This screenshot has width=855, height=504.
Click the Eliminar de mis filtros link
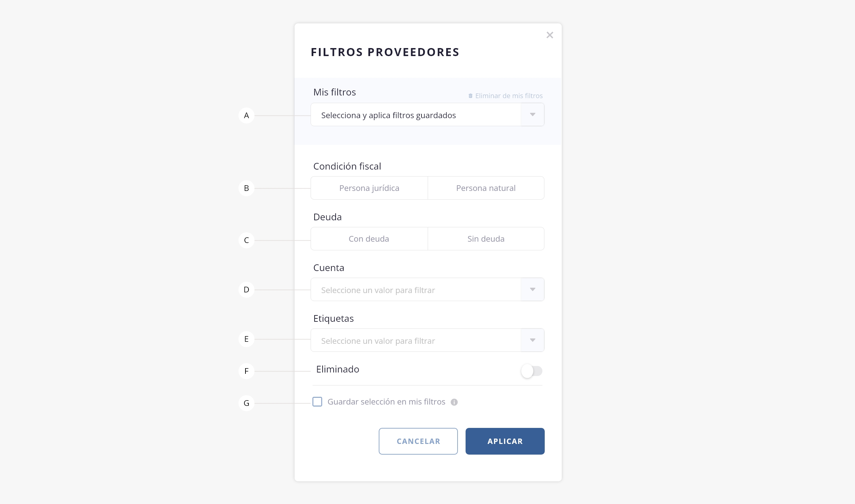tap(508, 96)
